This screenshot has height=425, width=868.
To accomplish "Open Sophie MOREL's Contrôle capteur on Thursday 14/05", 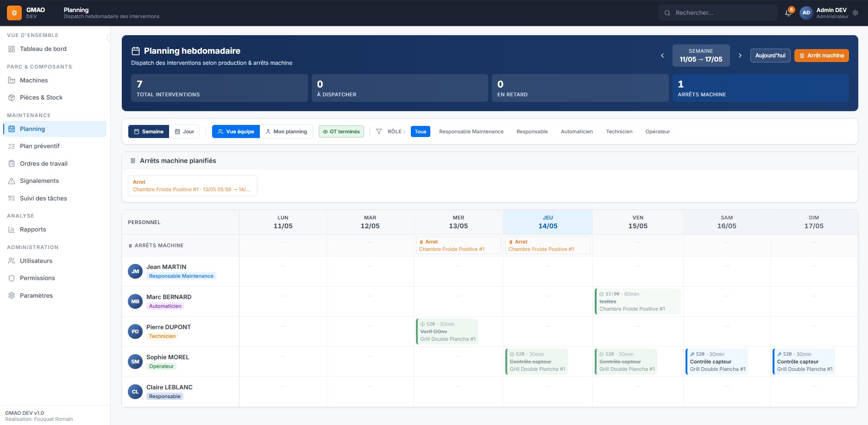I will pyautogui.click(x=536, y=362).
